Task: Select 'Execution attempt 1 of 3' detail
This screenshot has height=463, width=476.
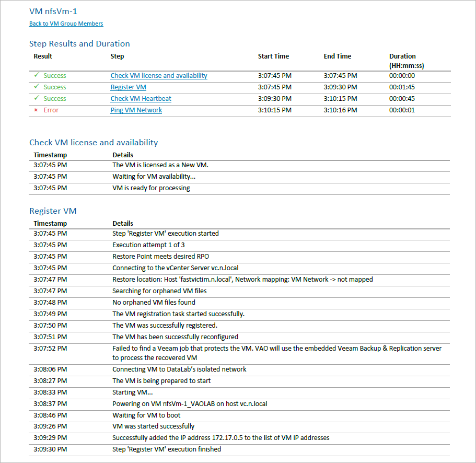Action: click(x=148, y=245)
